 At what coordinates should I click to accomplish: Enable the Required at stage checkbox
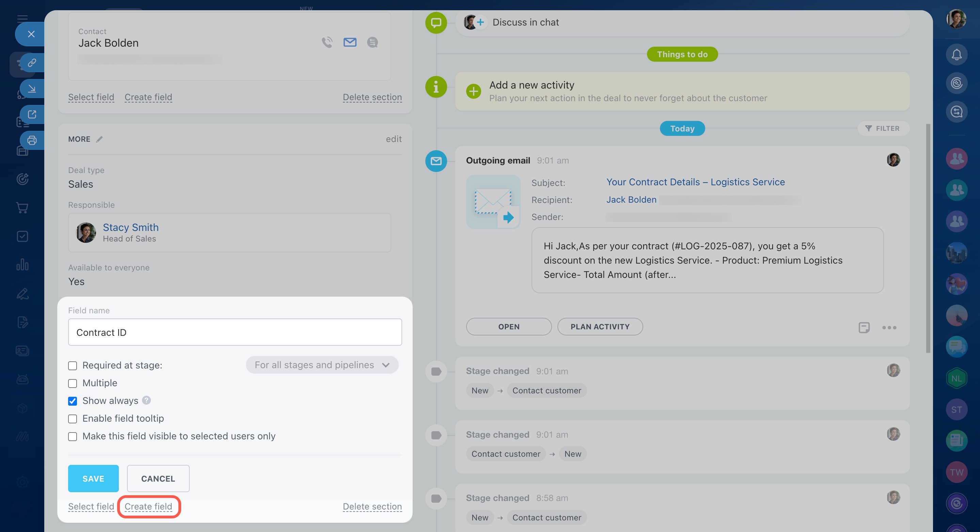pyautogui.click(x=72, y=366)
